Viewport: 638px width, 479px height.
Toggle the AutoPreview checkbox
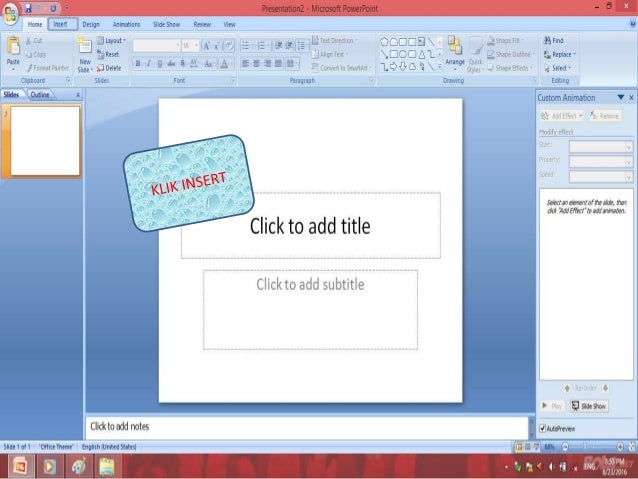[x=542, y=429]
